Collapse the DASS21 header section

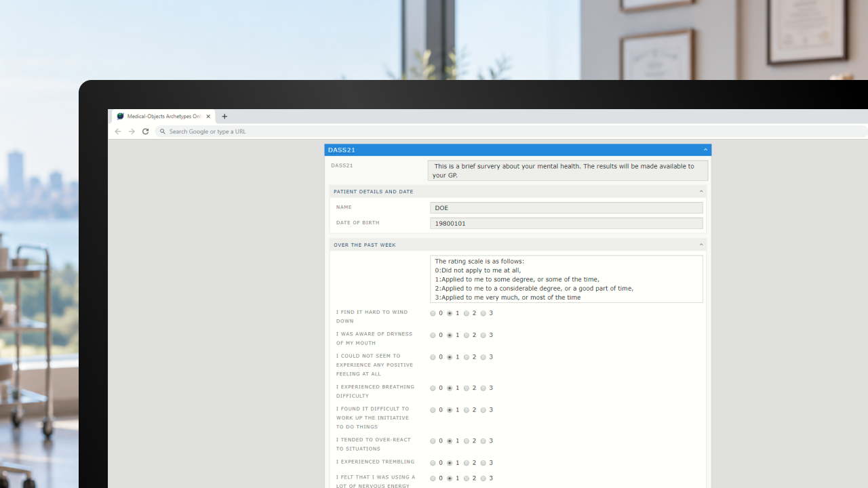click(705, 150)
